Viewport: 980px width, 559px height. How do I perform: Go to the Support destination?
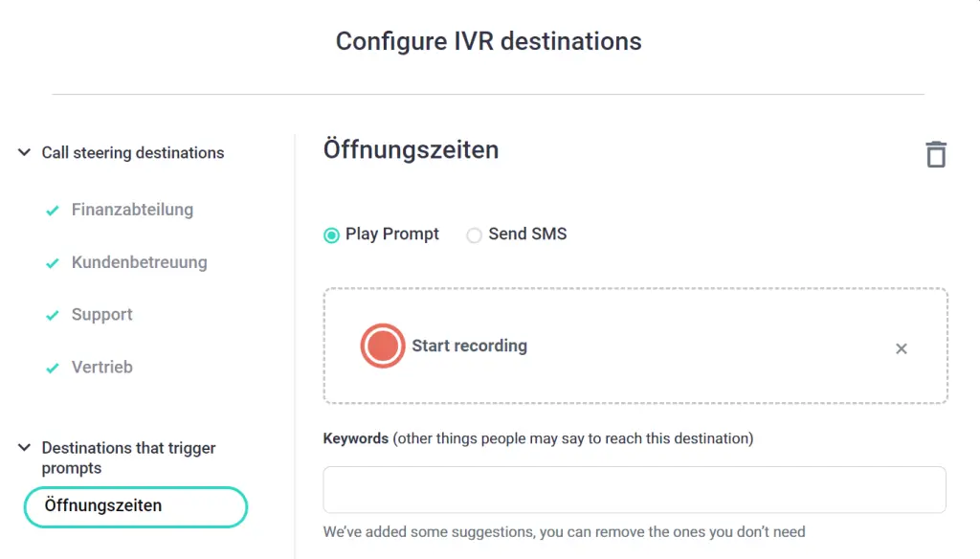101,315
